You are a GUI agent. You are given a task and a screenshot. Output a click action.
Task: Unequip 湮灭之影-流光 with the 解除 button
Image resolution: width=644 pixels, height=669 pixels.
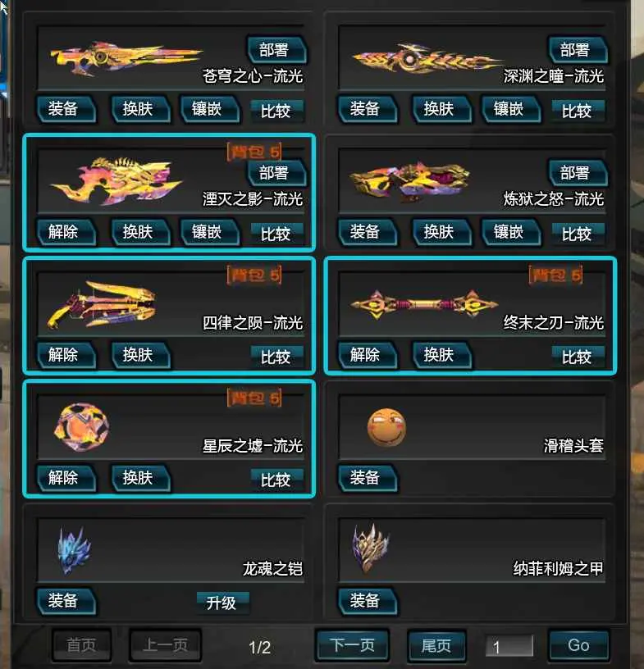coord(66,232)
